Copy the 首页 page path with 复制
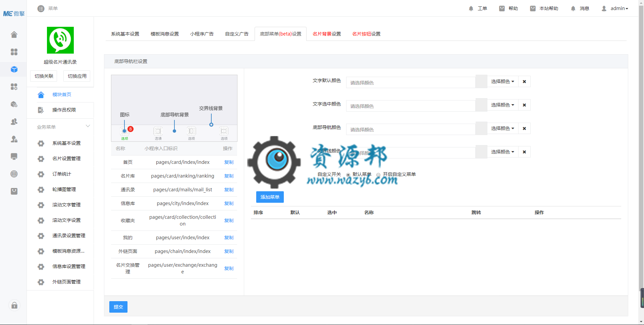 point(229,162)
